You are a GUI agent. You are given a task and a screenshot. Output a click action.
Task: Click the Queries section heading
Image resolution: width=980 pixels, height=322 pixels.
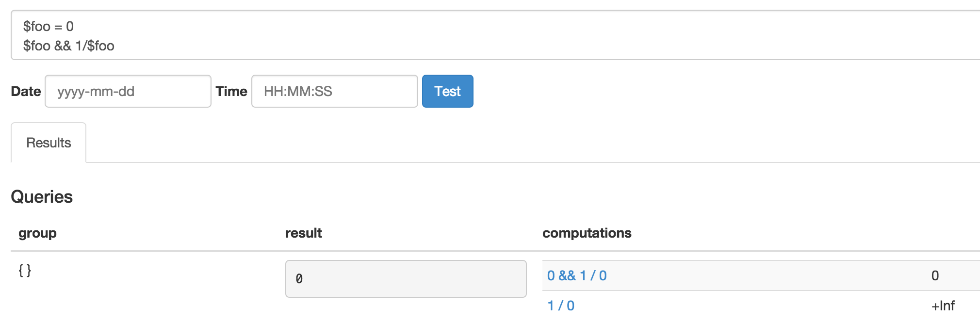(x=42, y=197)
